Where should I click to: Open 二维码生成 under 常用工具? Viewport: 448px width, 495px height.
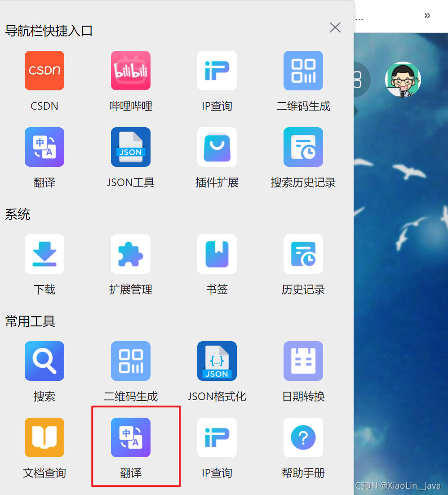(x=131, y=361)
